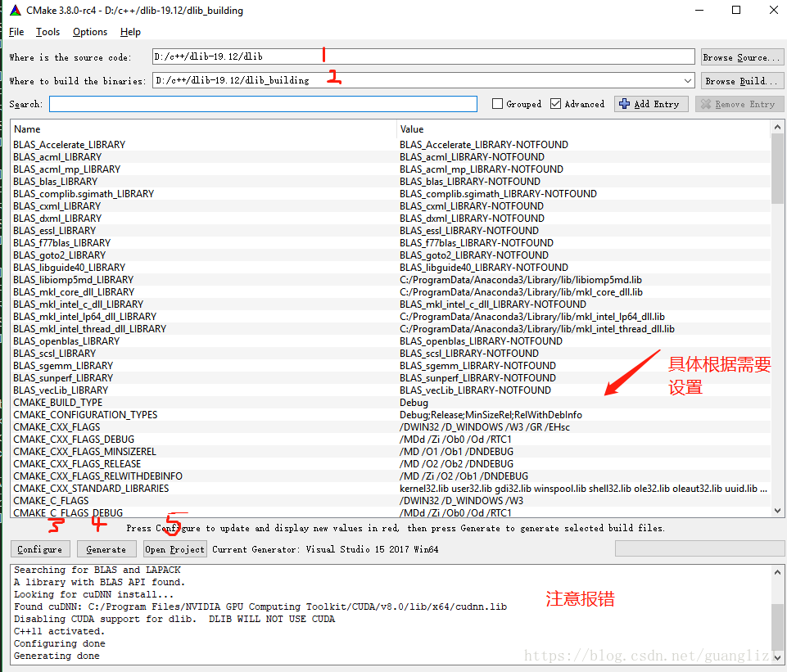The image size is (787, 672).
Task: Close the CMake window
Action: (773, 10)
